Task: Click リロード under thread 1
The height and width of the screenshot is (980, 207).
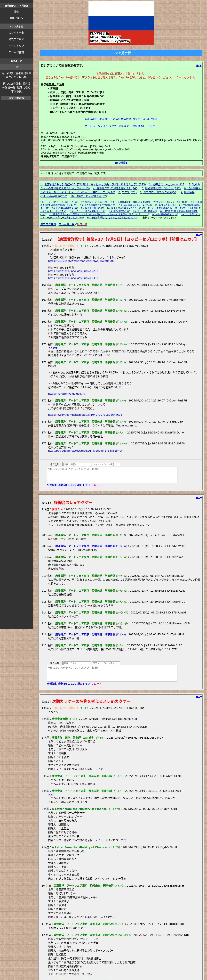Action: [x=96, y=485]
